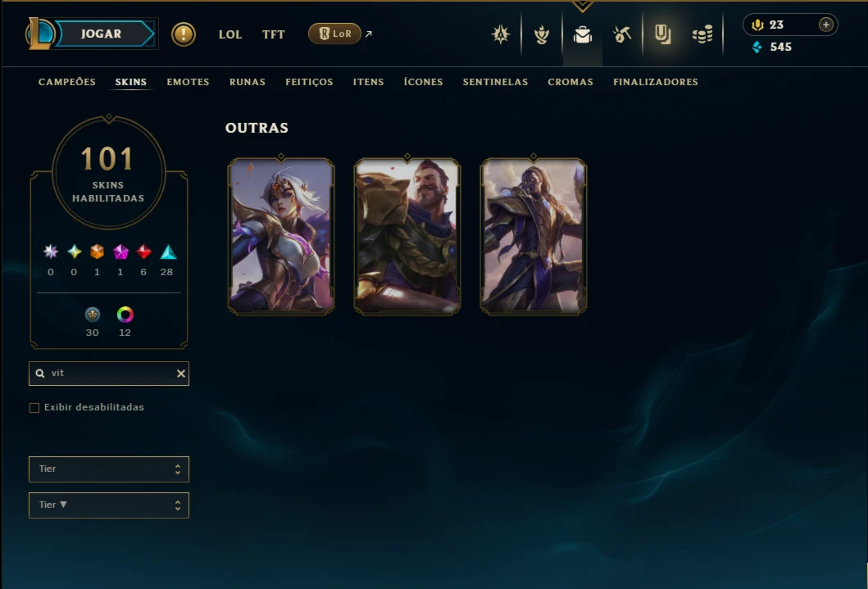Viewport: 868px width, 589px height.
Task: Clear the search text with X
Action: (181, 374)
